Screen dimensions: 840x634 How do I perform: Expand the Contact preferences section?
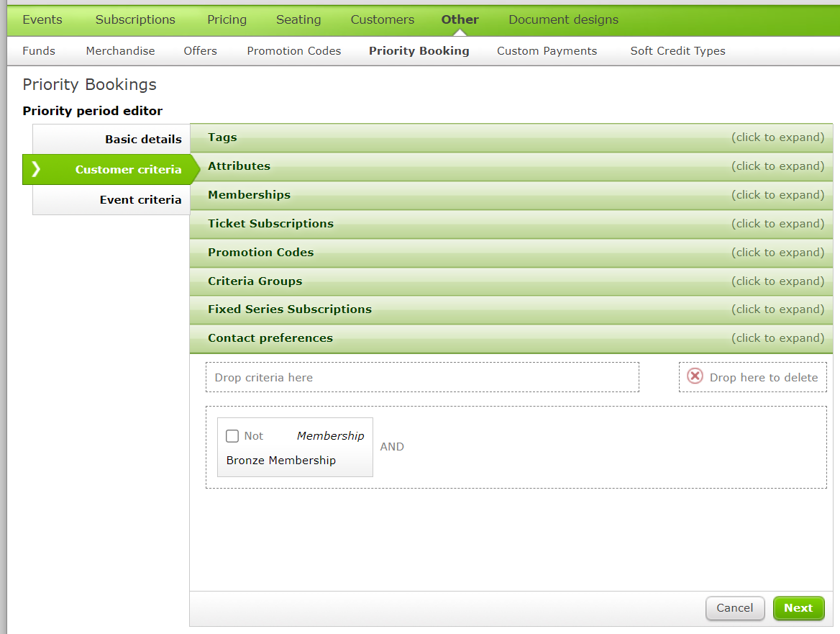pyautogui.click(x=511, y=339)
